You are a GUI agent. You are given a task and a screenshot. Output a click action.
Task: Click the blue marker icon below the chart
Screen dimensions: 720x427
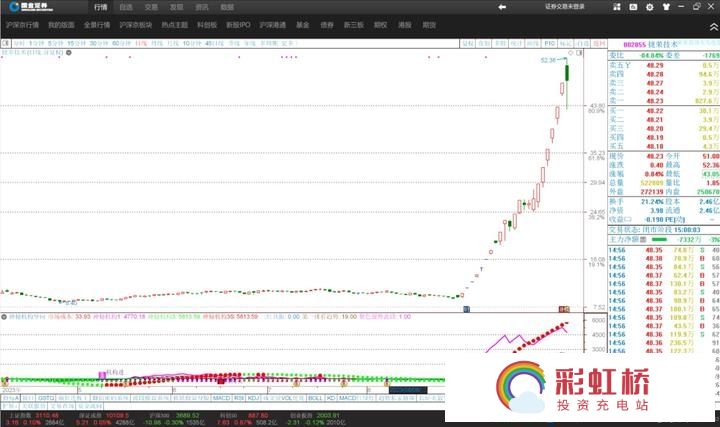point(467,309)
